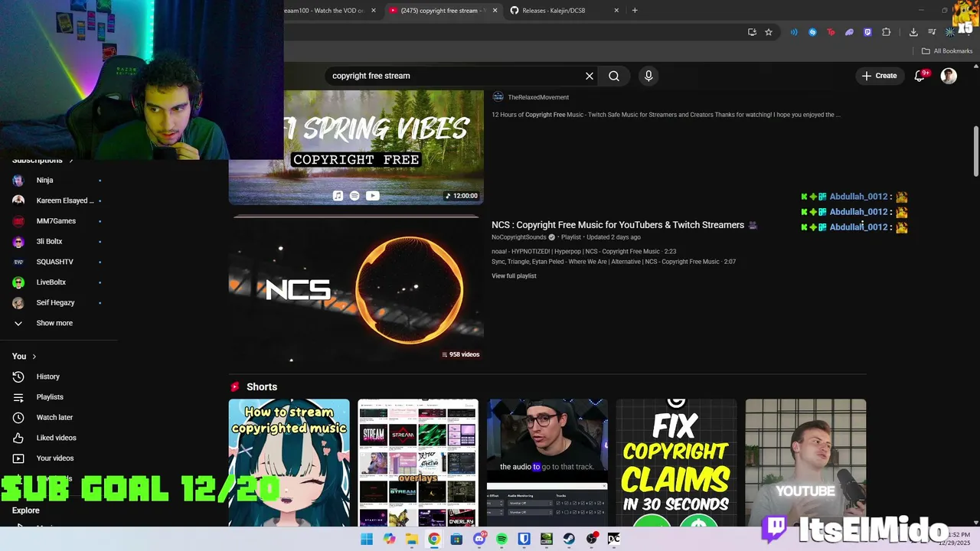Switch to Watch the VOD tab

tap(323, 11)
